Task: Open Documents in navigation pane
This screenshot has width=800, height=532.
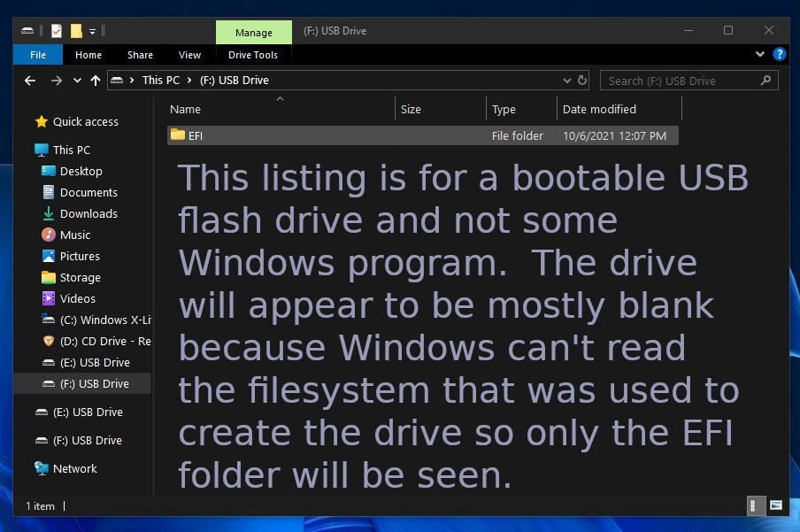Action: [88, 192]
